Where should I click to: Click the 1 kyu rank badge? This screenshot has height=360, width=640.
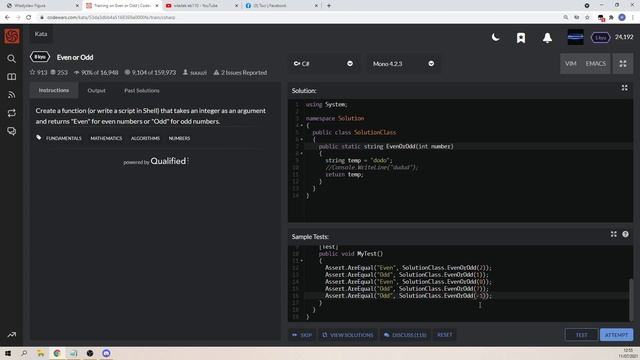click(600, 38)
